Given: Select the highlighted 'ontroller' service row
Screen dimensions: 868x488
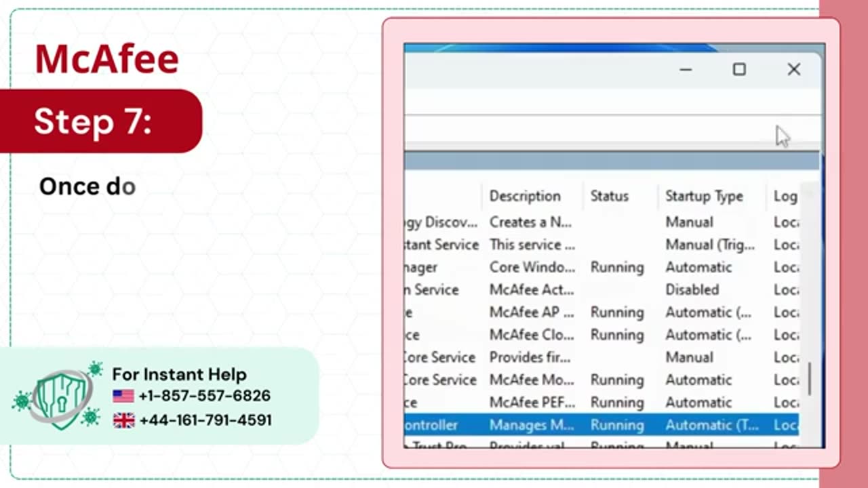Looking at the screenshot, I should tap(601, 425).
